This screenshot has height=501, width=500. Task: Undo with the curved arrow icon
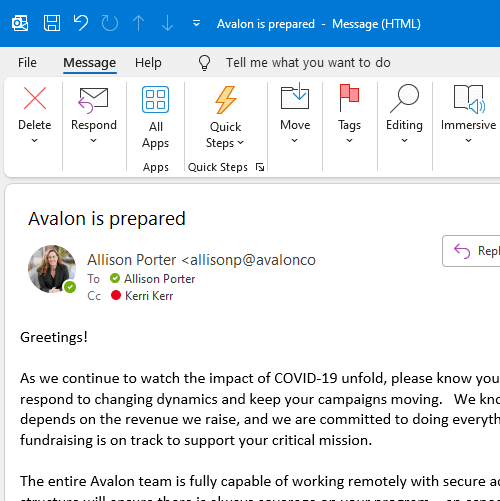click(81, 23)
